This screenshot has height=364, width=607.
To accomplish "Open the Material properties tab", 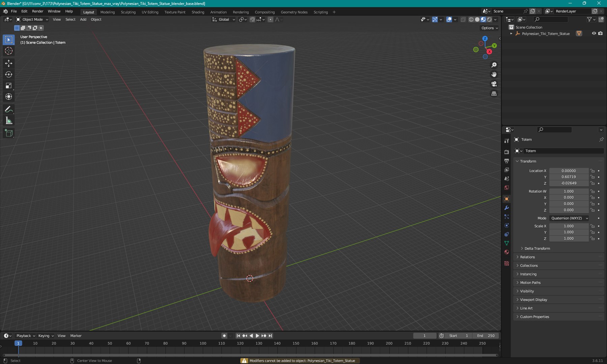I will [x=507, y=252].
